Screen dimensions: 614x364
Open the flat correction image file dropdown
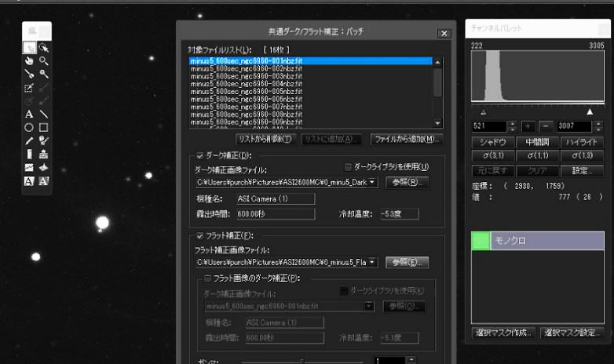pos(372,262)
